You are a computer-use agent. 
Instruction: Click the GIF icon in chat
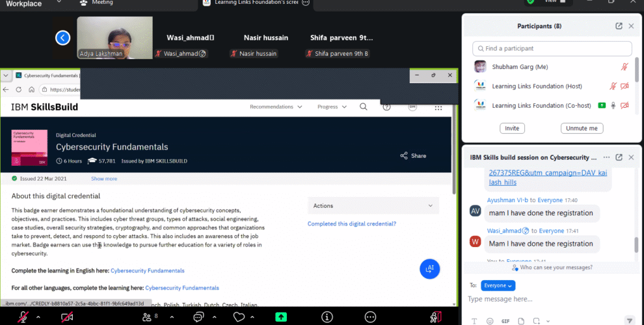505,320
